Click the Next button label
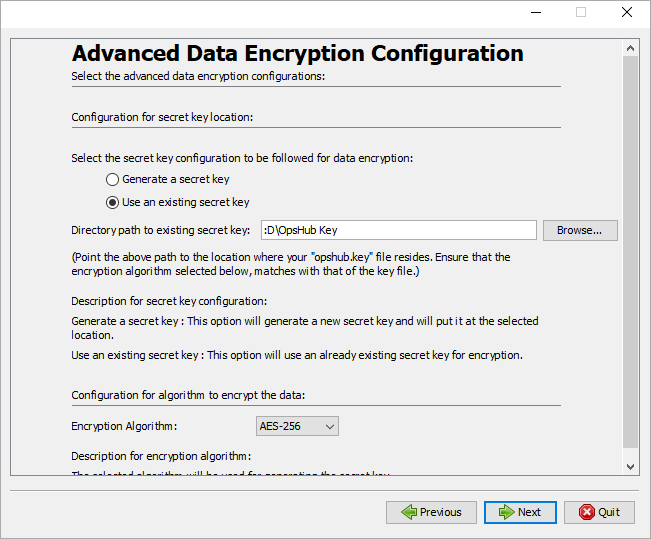The height and width of the screenshot is (539, 651). pyautogui.click(x=529, y=512)
